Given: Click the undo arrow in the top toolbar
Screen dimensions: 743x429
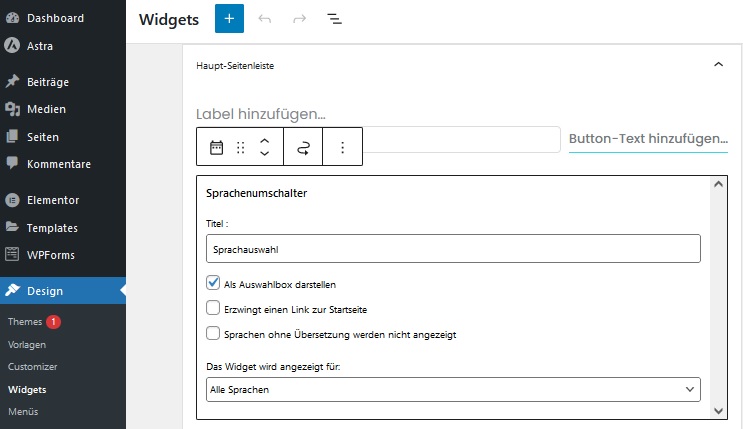Looking at the screenshot, I should point(264,19).
